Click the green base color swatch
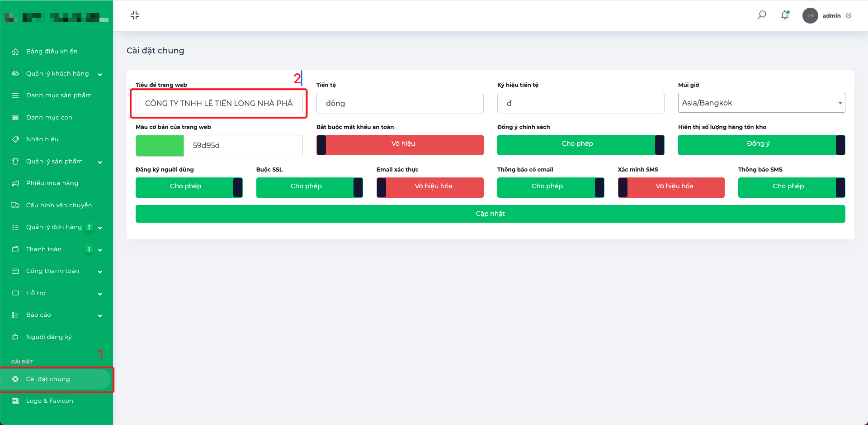868x425 pixels. 160,145
